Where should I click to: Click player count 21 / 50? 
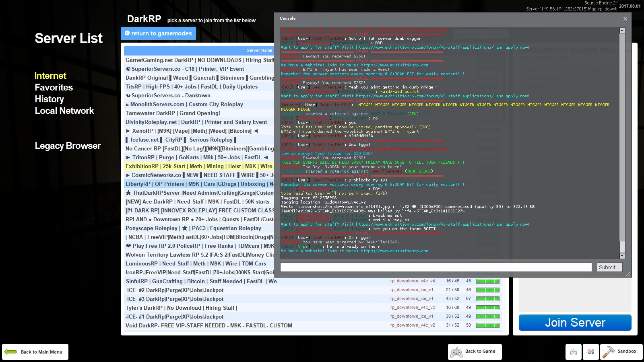452,290
